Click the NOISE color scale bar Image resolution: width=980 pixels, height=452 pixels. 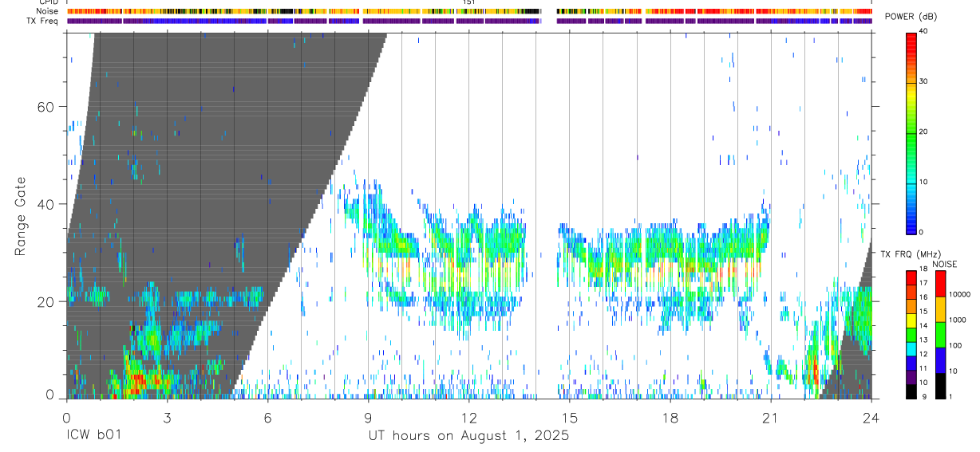(x=940, y=334)
